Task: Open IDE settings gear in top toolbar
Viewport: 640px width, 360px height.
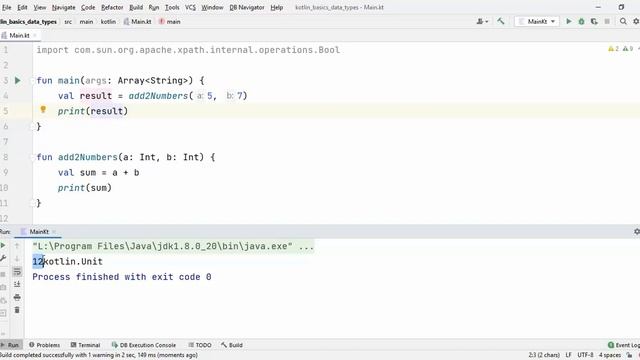Action: (636, 21)
